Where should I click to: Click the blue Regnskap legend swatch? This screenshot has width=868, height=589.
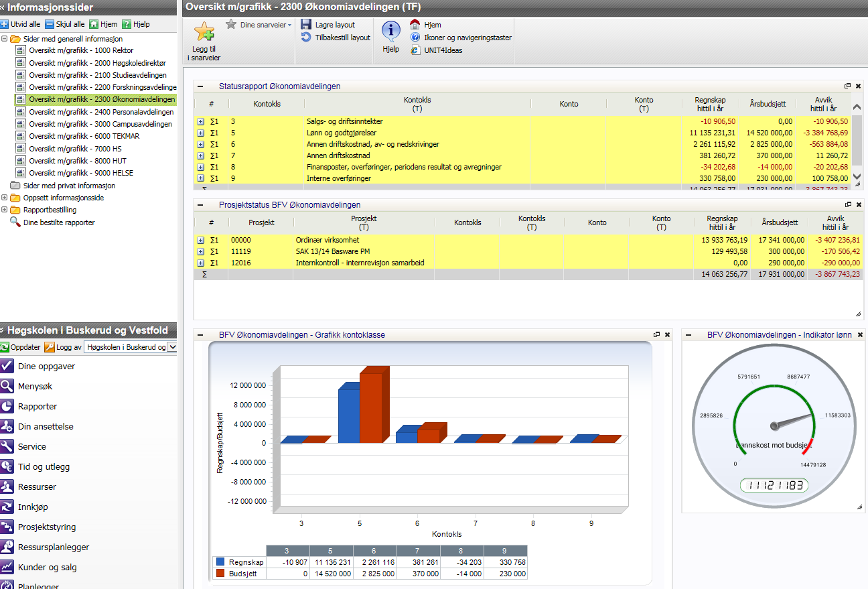pos(220,562)
